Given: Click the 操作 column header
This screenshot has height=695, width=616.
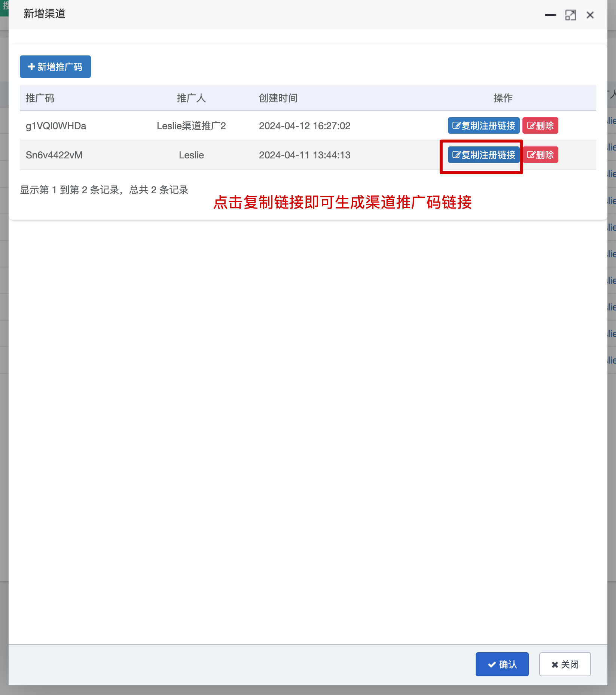Looking at the screenshot, I should coord(503,98).
